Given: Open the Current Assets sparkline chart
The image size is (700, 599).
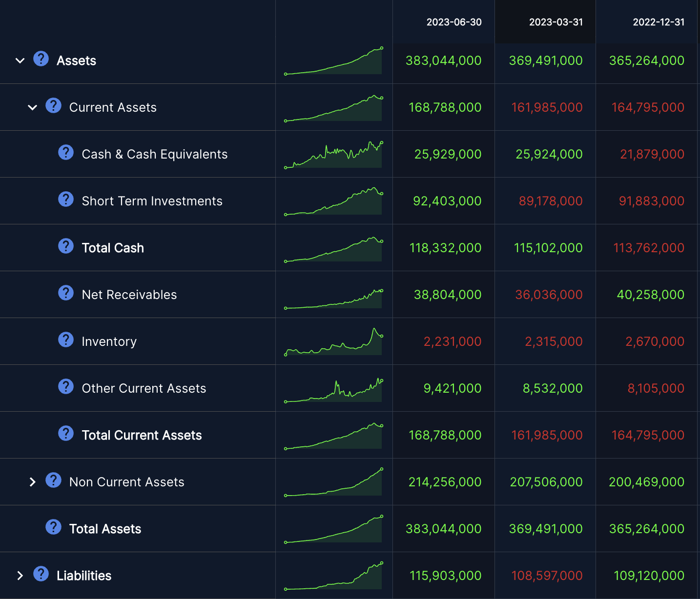Looking at the screenshot, I should coord(333,108).
